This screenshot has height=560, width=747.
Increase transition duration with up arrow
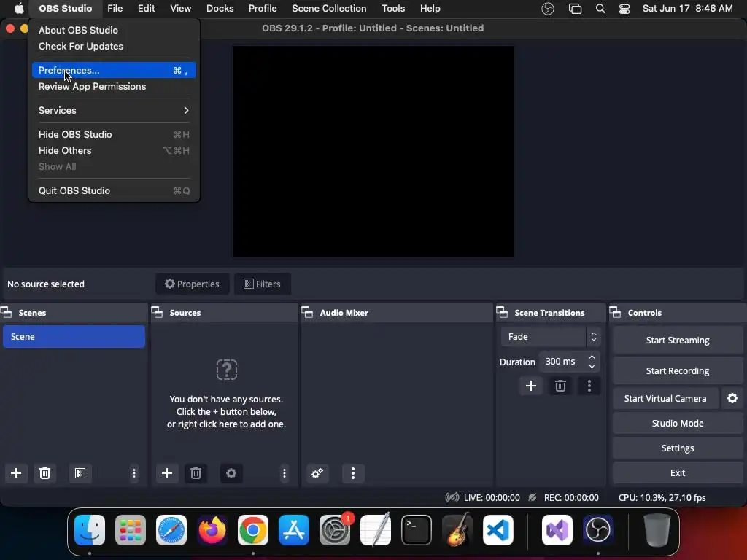[592, 357]
